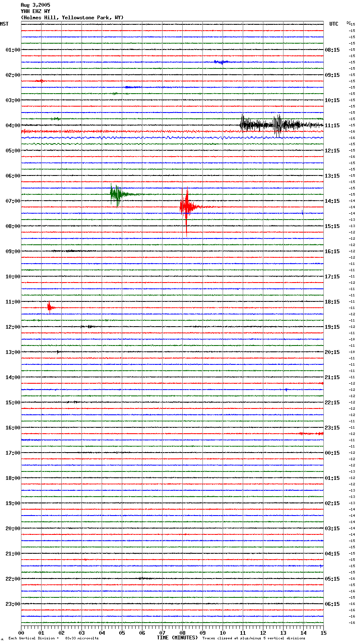
Task: Click the 12:15 UTC time label
Action: pos(332,151)
